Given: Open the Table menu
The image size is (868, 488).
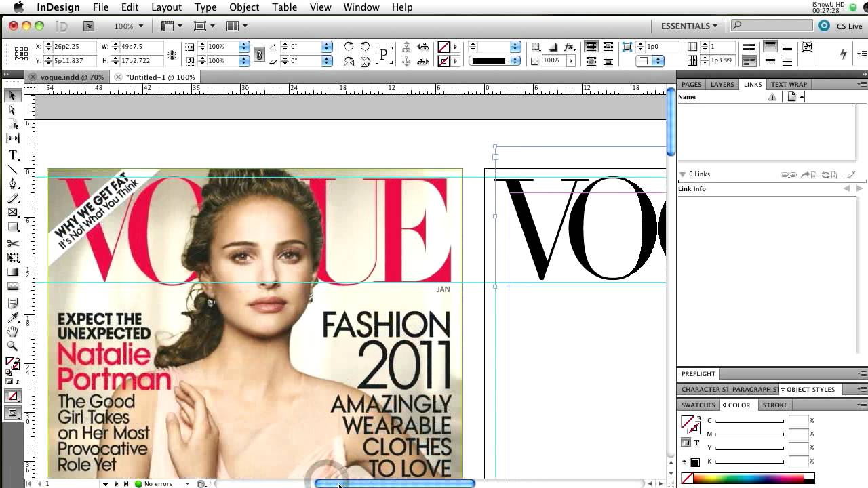Looking at the screenshot, I should tap(284, 7).
